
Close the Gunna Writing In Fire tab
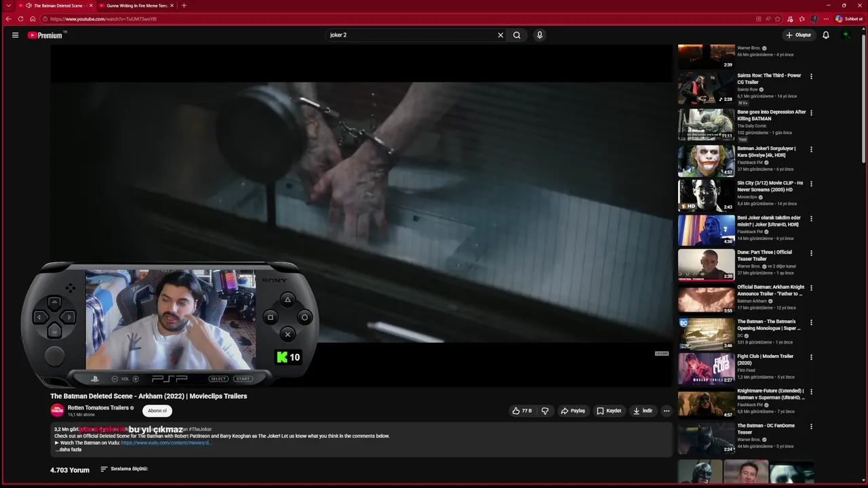(x=172, y=5)
